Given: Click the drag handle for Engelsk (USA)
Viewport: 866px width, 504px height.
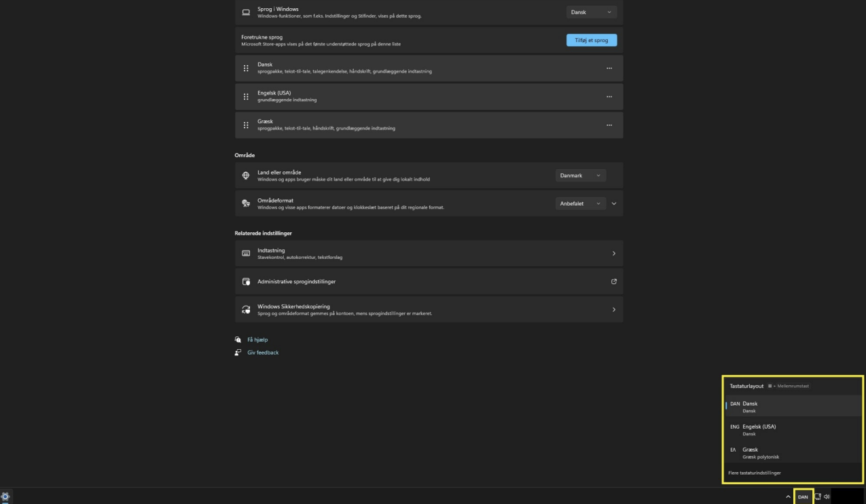Looking at the screenshot, I should [x=246, y=96].
